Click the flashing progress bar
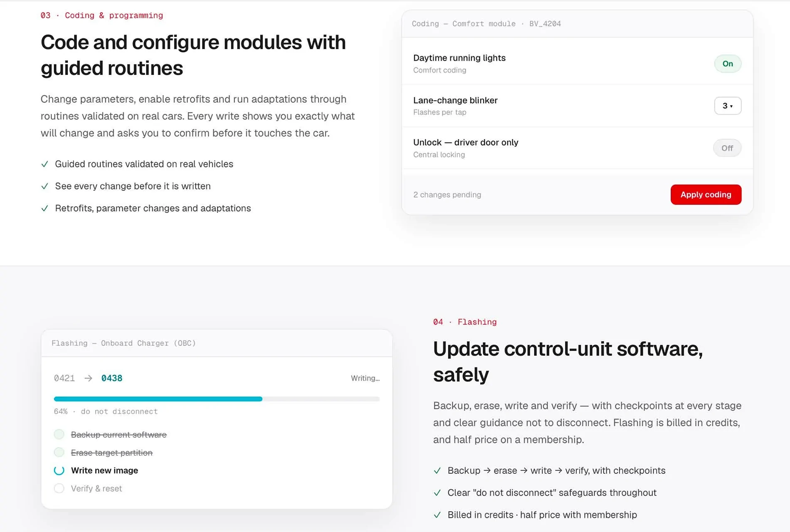Viewport: 790px width, 532px height. point(217,399)
